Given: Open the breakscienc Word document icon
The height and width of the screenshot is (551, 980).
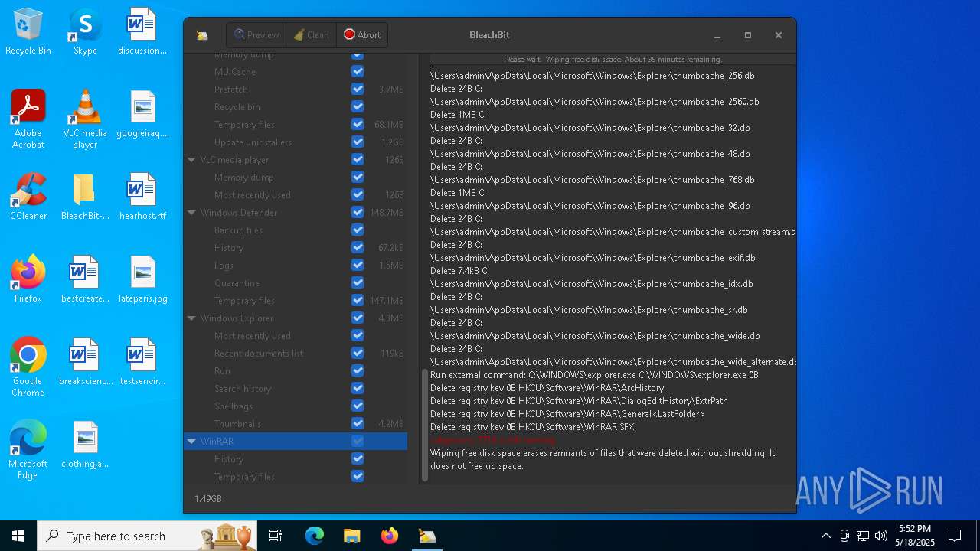Looking at the screenshot, I should (x=85, y=362).
